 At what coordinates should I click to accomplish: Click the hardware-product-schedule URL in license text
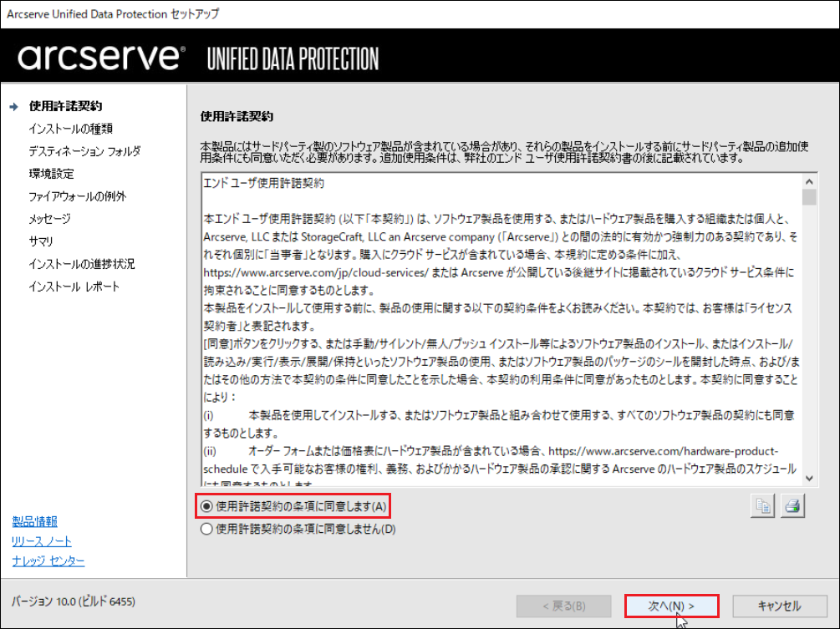(491, 459)
